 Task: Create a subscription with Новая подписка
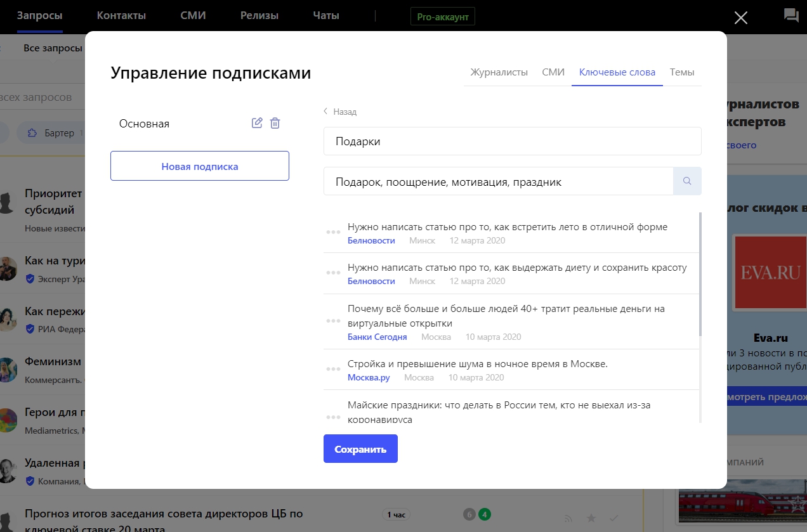click(x=200, y=166)
